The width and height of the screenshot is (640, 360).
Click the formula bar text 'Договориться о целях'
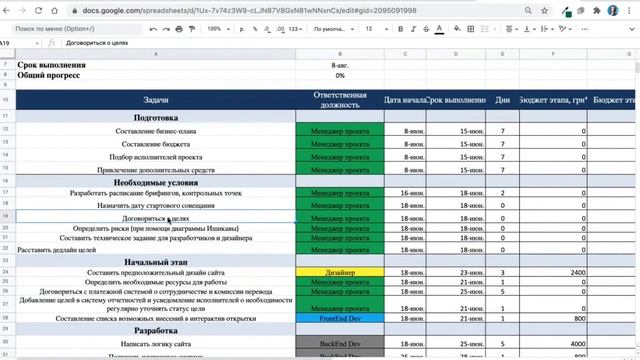pos(97,43)
